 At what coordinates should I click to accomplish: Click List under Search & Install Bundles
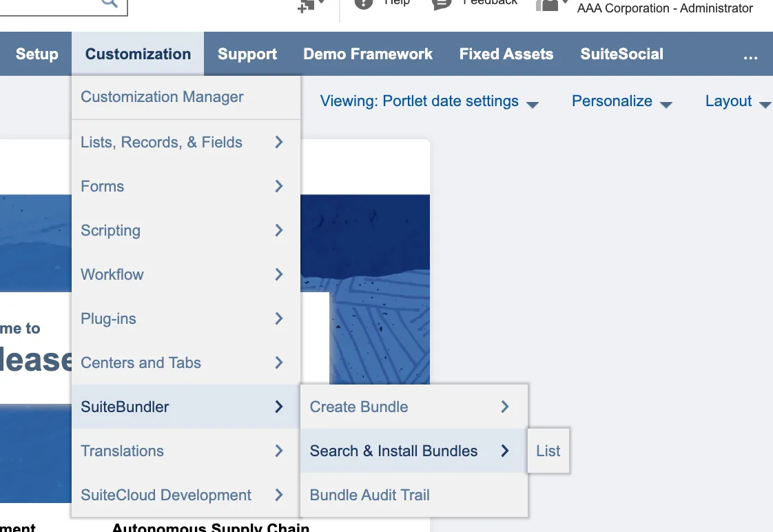click(x=548, y=451)
